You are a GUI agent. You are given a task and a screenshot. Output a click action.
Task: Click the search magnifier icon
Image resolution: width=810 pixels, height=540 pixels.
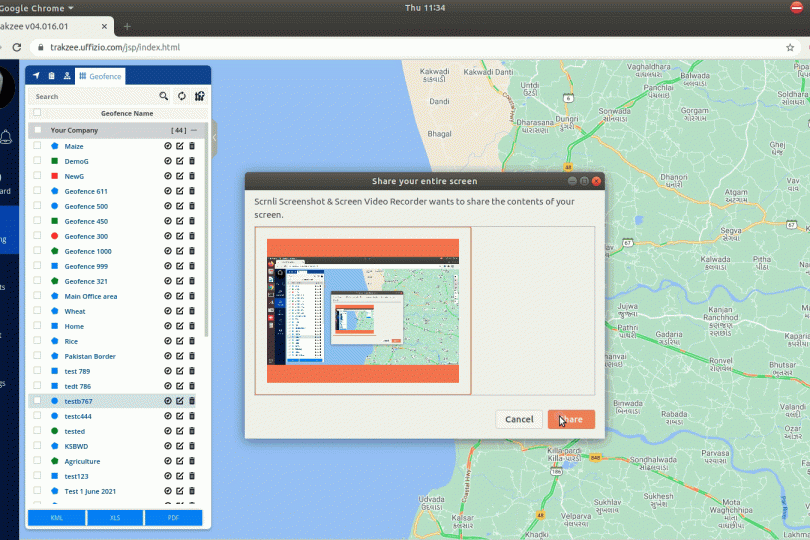point(164,97)
